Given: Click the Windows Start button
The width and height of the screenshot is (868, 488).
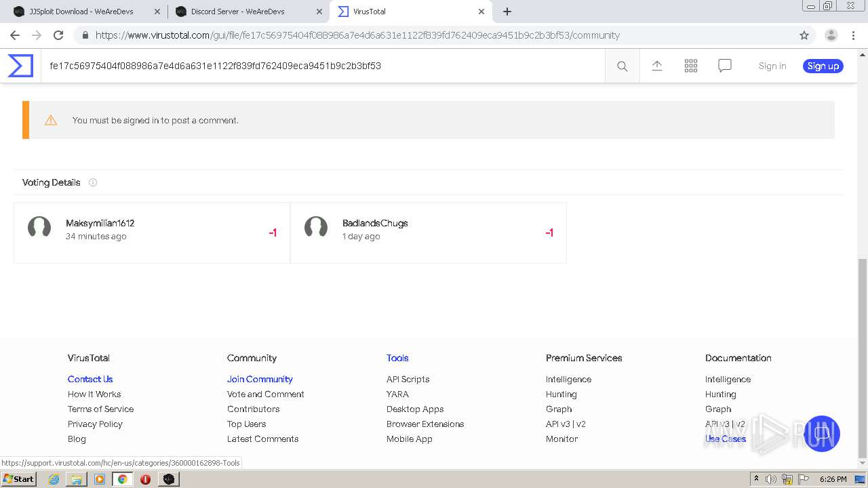Looking at the screenshot, I should coord(19,479).
